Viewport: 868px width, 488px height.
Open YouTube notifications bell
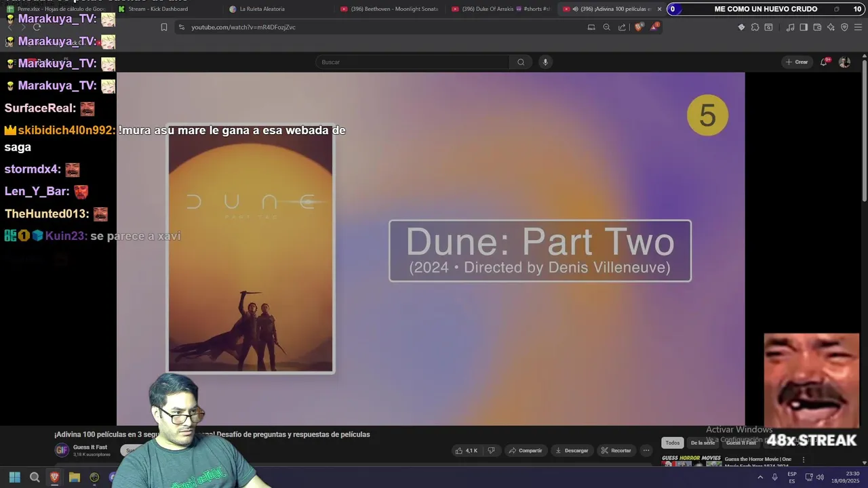tap(825, 62)
